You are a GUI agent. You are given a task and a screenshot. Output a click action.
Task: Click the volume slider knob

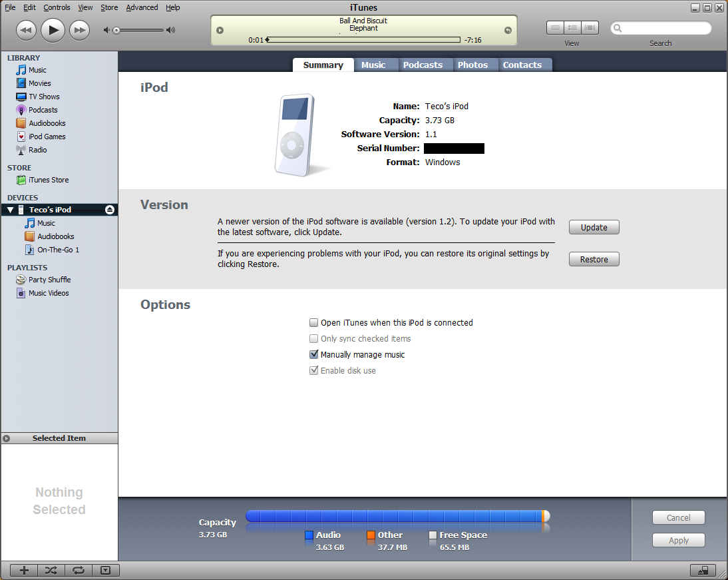point(116,30)
